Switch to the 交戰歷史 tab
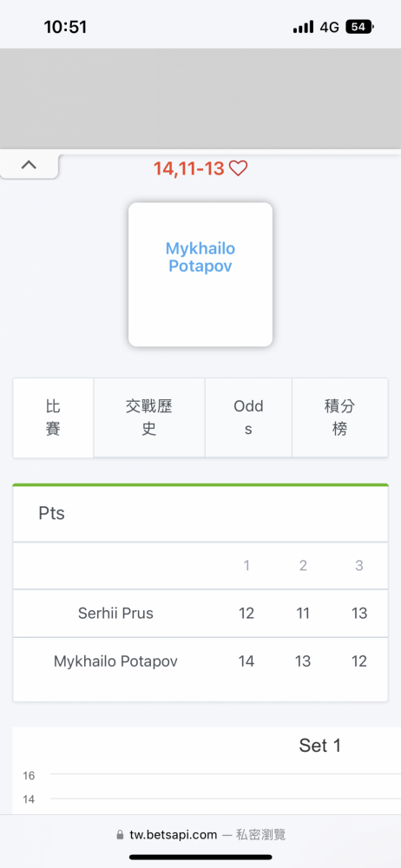Image resolution: width=401 pixels, height=868 pixels. coord(149,418)
